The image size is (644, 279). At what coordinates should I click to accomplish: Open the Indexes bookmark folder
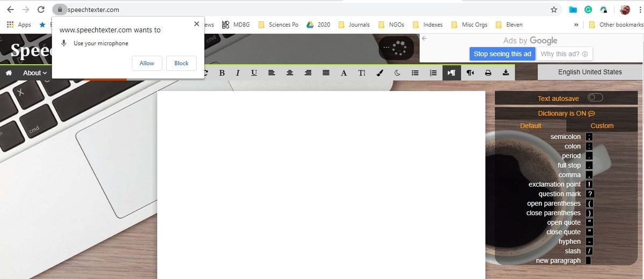[427, 25]
